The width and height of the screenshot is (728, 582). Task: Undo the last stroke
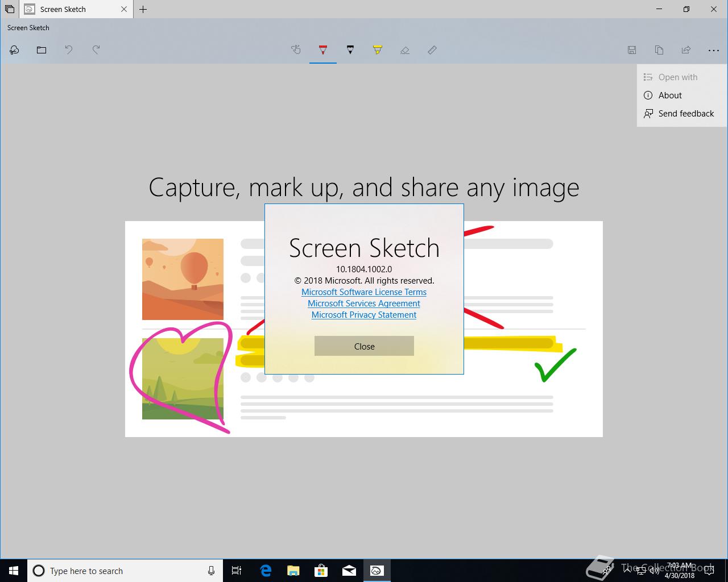(x=69, y=50)
